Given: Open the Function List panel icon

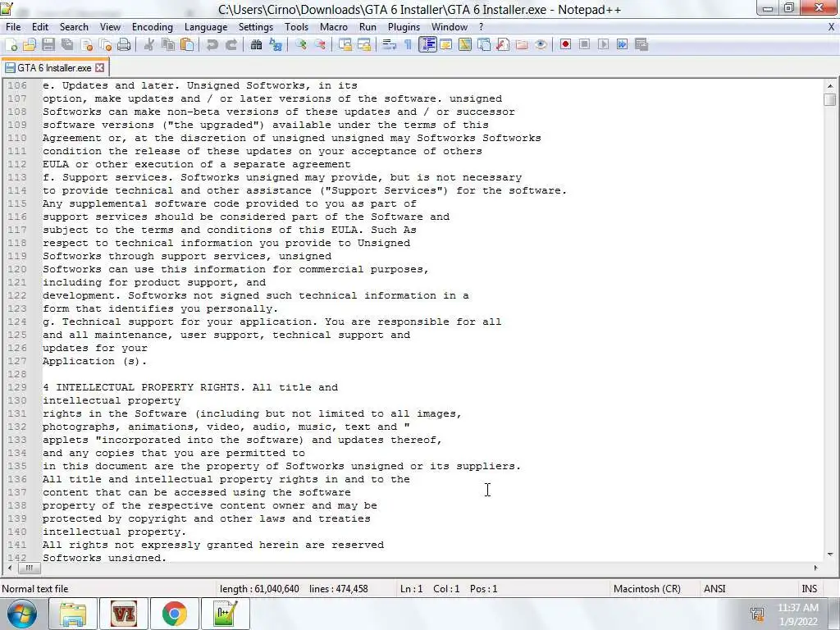Looking at the screenshot, I should (503, 45).
